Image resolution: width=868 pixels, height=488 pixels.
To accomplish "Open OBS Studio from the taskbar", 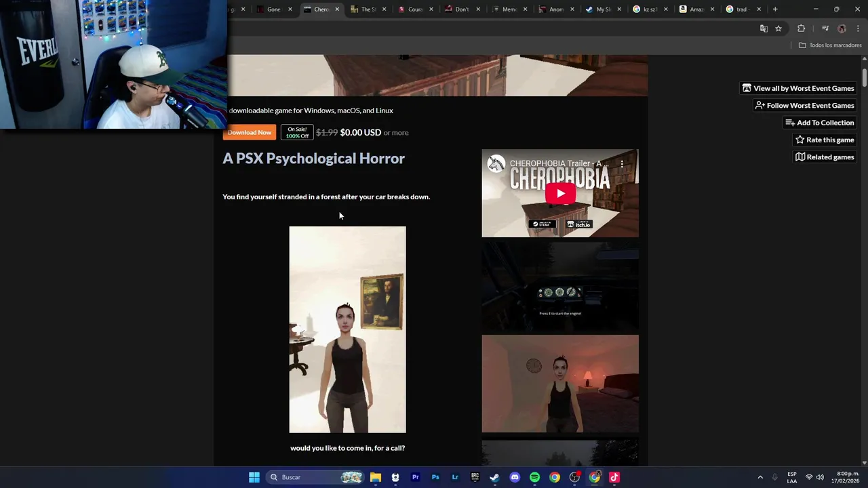I will pyautogui.click(x=574, y=477).
